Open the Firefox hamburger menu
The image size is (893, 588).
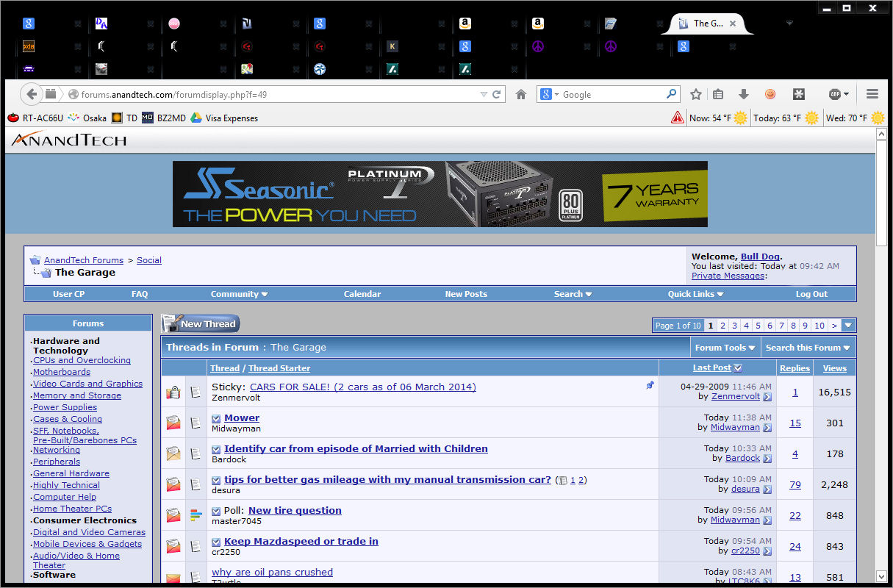(872, 94)
